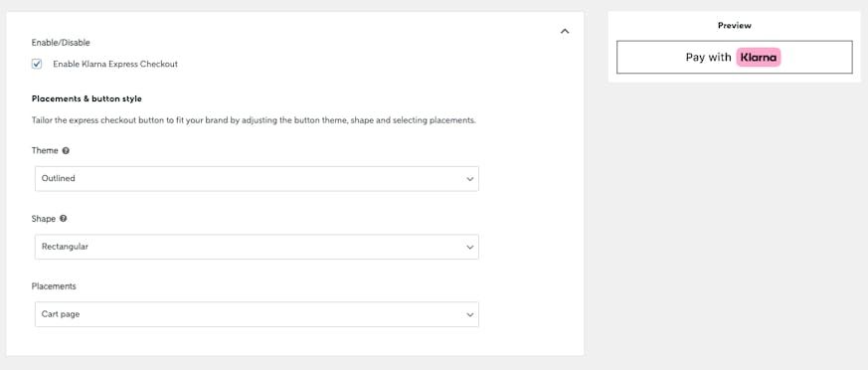
Task: Click the Enable/Disable label
Action: pos(61,43)
